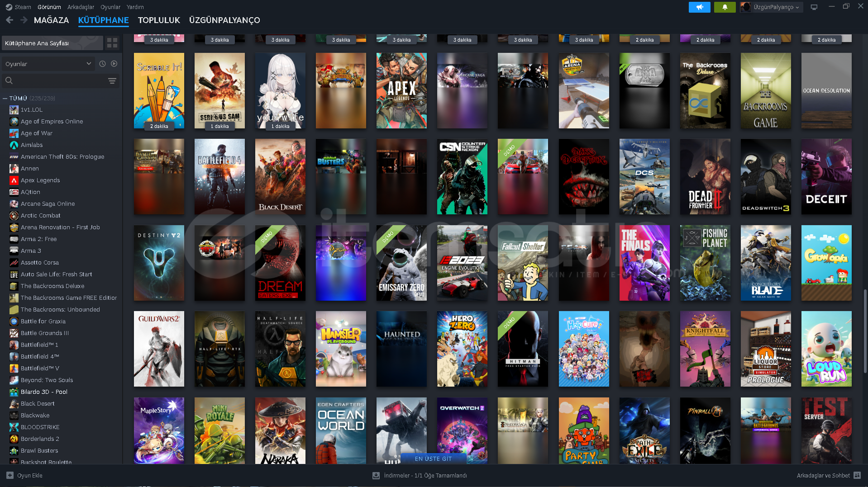Screen dimensions: 868x487
Task: Click the Borderlands 2 sidebar icon
Action: 14,439
